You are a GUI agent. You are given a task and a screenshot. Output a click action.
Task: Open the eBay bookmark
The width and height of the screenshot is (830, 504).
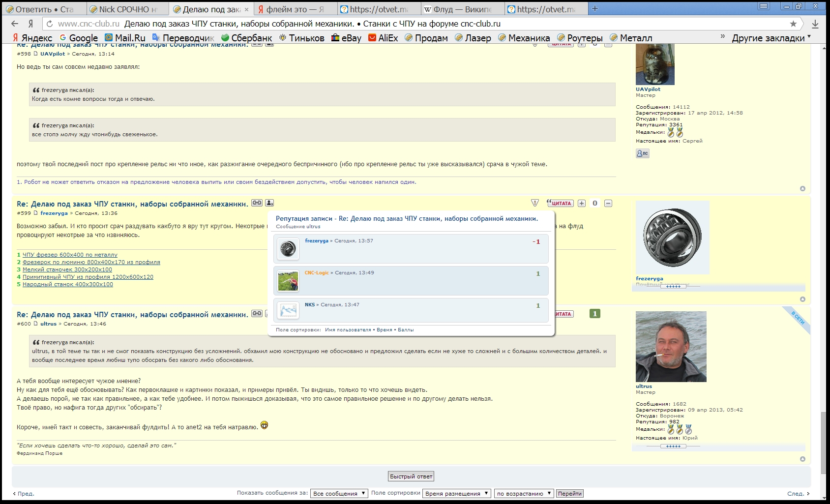tap(346, 38)
